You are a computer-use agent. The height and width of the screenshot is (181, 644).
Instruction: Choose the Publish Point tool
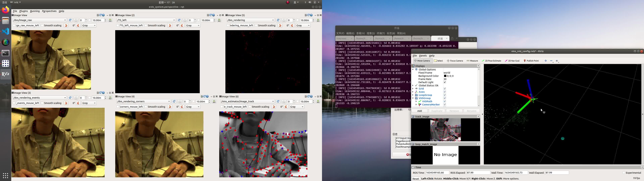pyautogui.click(x=531, y=61)
